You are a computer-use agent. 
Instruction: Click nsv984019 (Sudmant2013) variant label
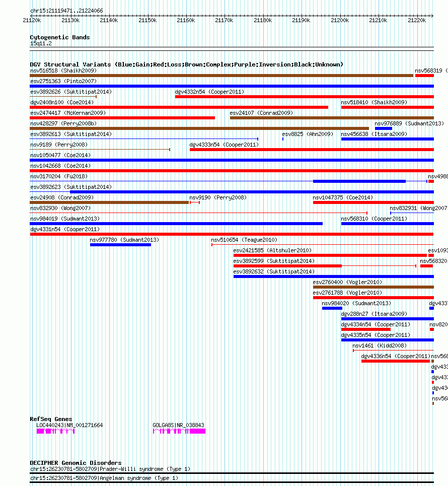tap(65, 219)
